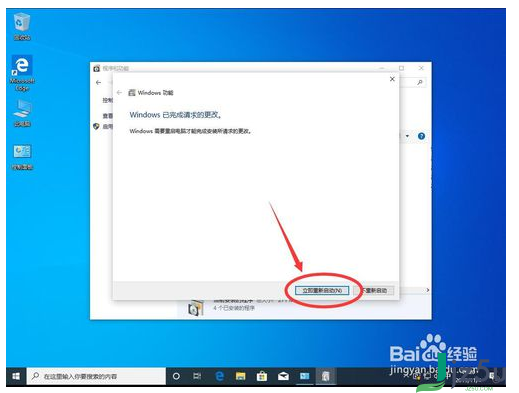Open File Explorer from the taskbar
Screen dimensions: 519x393
[x=240, y=376]
